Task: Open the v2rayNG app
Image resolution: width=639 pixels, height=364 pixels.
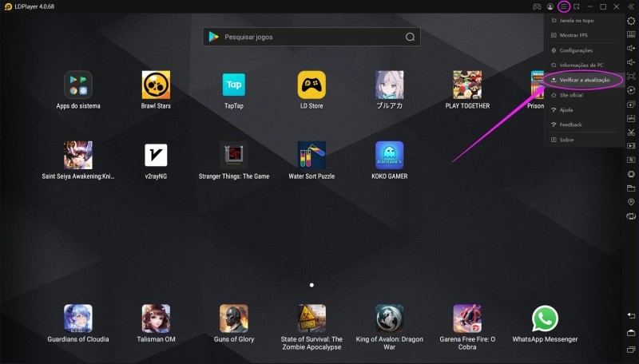Action: click(x=156, y=155)
